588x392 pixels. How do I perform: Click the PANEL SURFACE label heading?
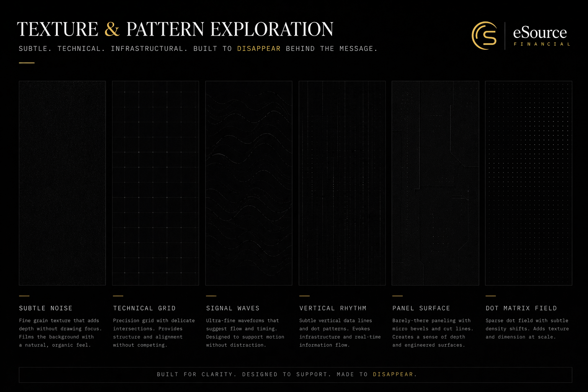click(421, 308)
